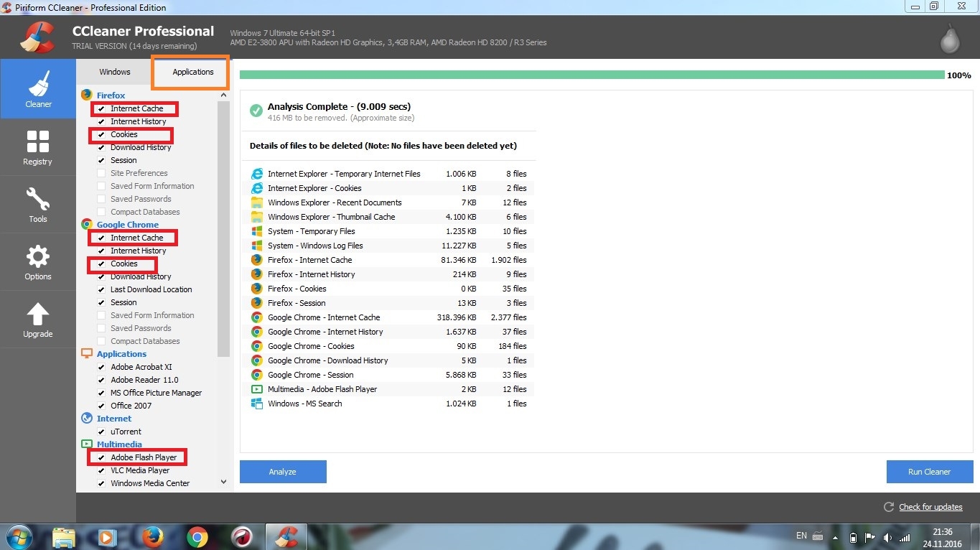Switch to the Applications tab

click(x=192, y=72)
